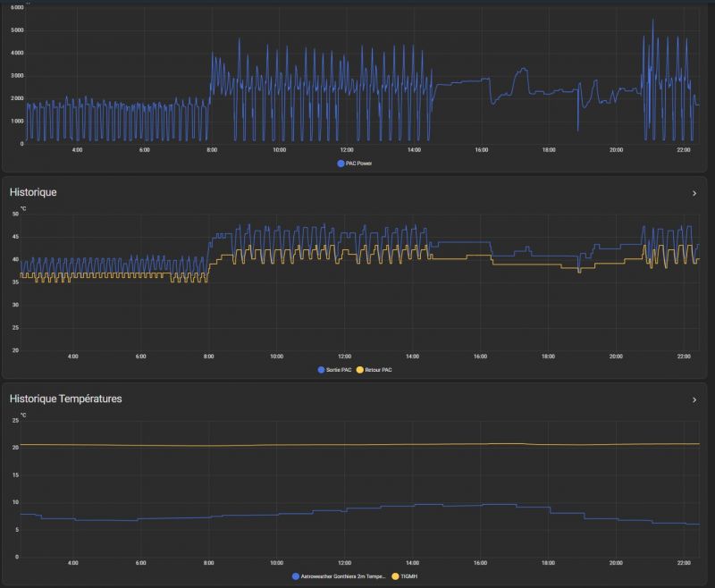This screenshot has height=588, width=715.
Task: Click 12:00 mark on Températures chart axis
Action: pos(345,563)
